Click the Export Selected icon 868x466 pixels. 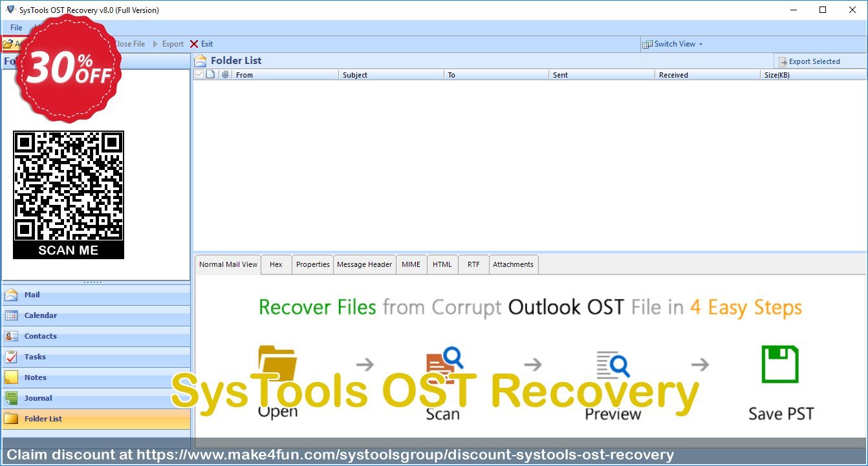point(783,61)
